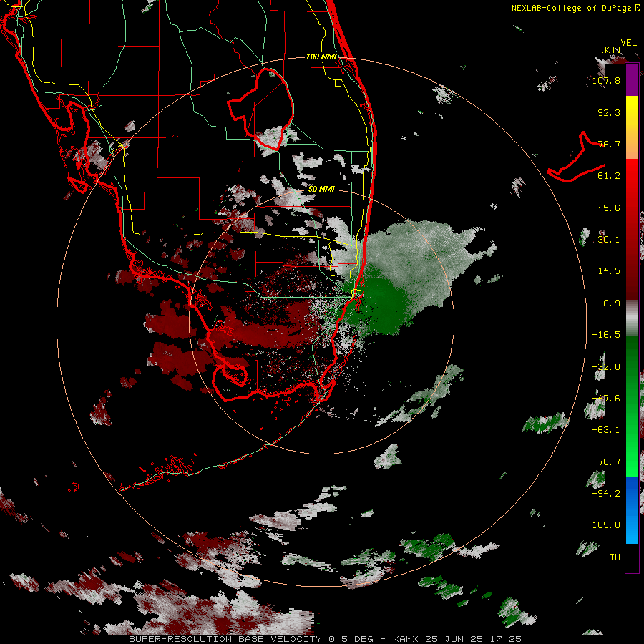Pick the blue segment of the color bar

[x=632, y=510]
